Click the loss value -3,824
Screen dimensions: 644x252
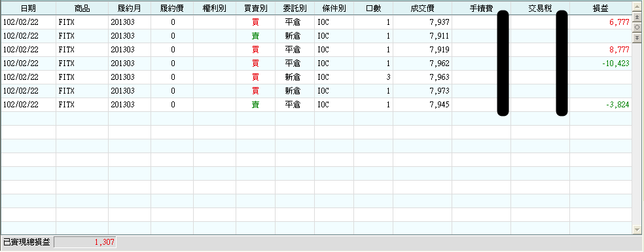[618, 105]
